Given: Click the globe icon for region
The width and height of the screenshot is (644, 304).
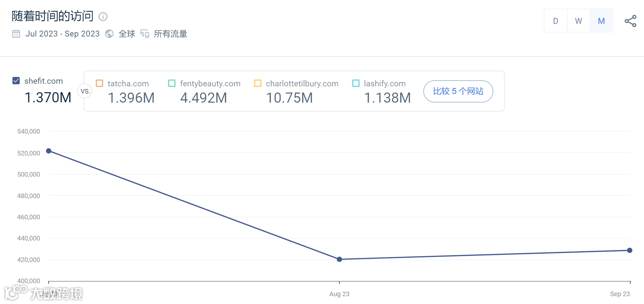Looking at the screenshot, I should click(109, 34).
